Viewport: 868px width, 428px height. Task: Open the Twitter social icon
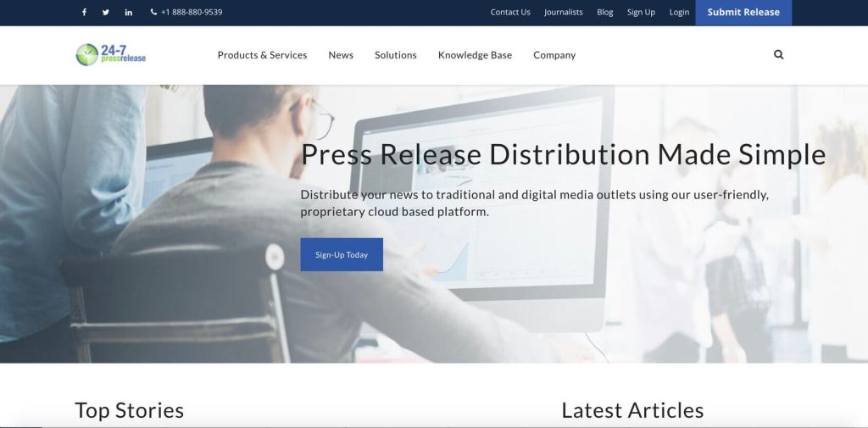point(106,12)
